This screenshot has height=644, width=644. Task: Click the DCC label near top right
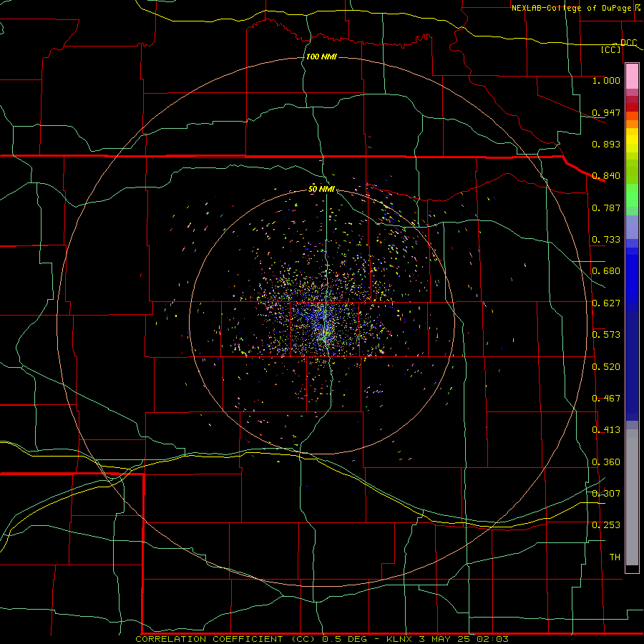628,43
